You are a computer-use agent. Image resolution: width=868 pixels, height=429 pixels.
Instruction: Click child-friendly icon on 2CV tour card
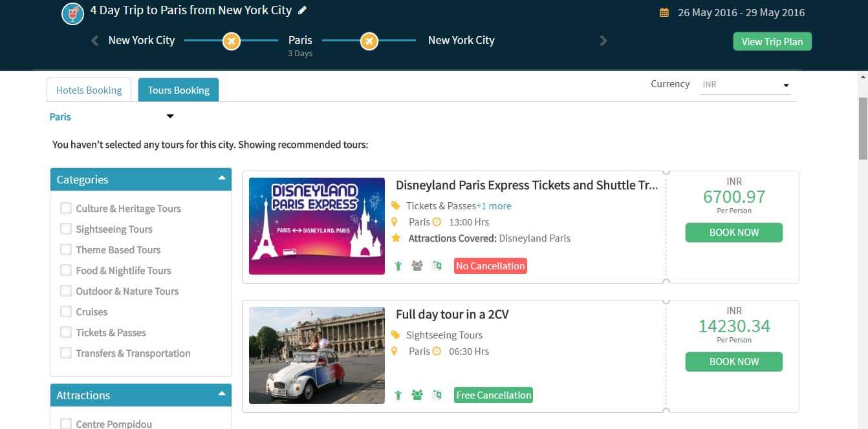399,395
